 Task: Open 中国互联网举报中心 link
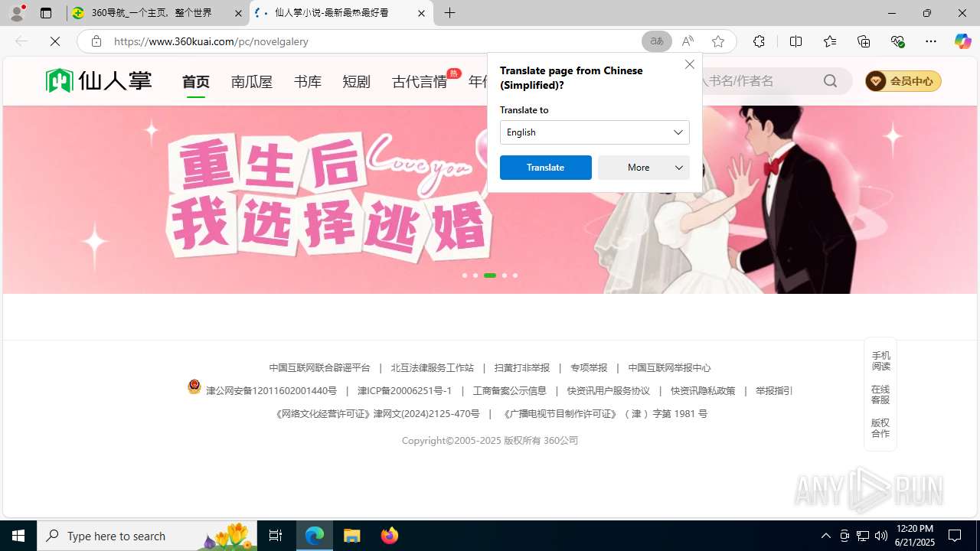pos(669,368)
